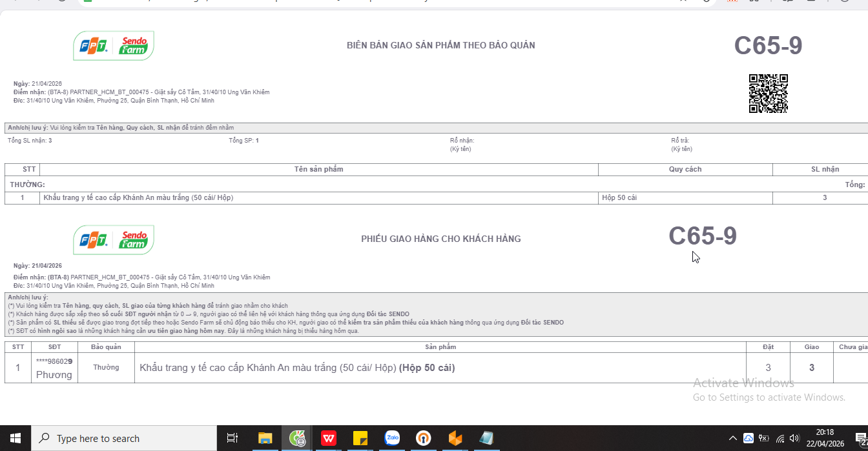
Task: Click the product description in the delivery slip row
Action: tap(297, 368)
